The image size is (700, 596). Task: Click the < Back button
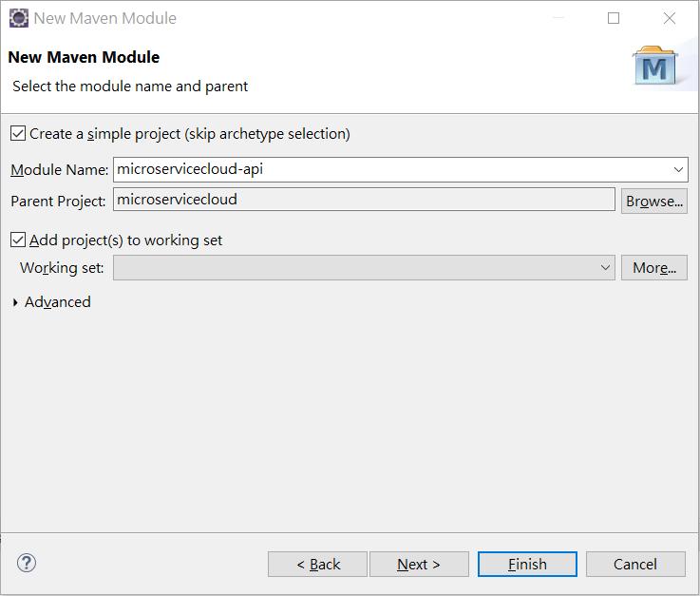coord(317,564)
